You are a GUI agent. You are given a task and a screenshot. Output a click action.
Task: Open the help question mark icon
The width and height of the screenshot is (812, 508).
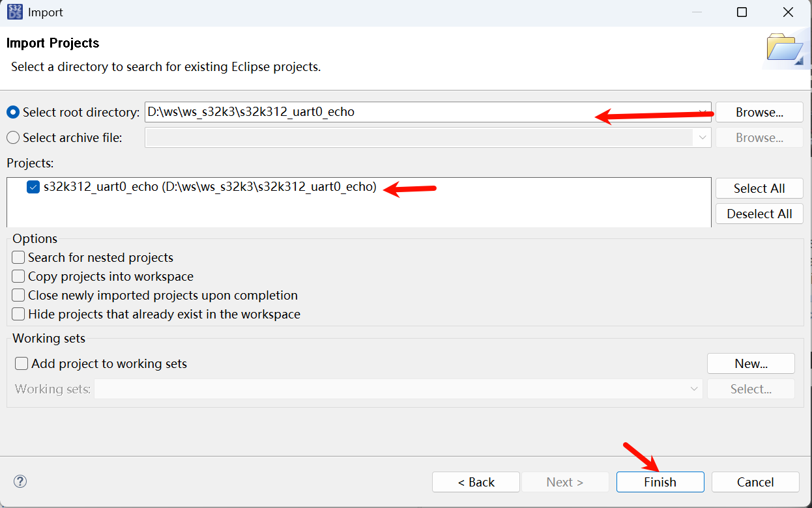[x=20, y=481]
